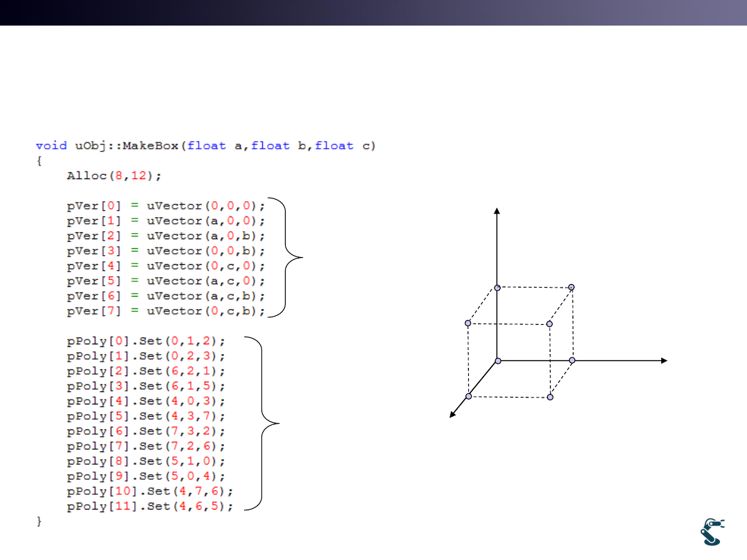Click the robot arm logo icon
Screen dimensions: 747x560
coord(712,532)
